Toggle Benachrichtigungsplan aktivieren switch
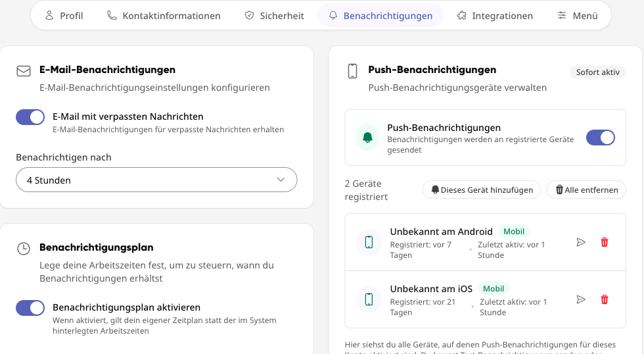 pyautogui.click(x=30, y=308)
